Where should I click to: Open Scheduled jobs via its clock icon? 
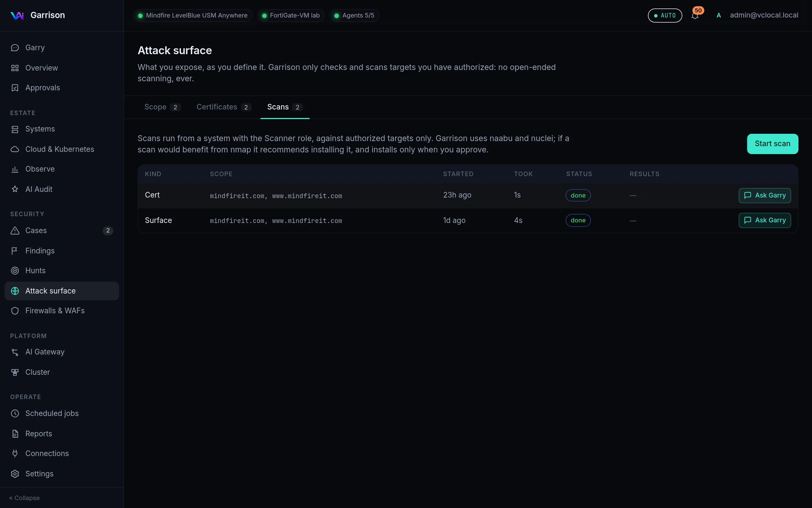[x=15, y=413]
